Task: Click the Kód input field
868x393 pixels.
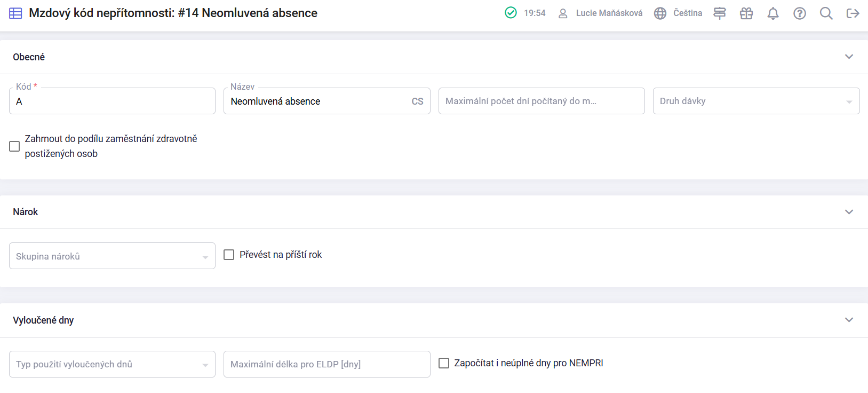Action: pos(112,101)
